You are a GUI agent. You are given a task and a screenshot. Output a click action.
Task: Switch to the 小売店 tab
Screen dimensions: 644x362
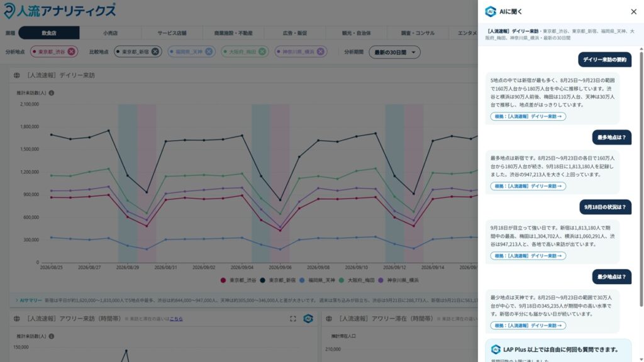110,33
